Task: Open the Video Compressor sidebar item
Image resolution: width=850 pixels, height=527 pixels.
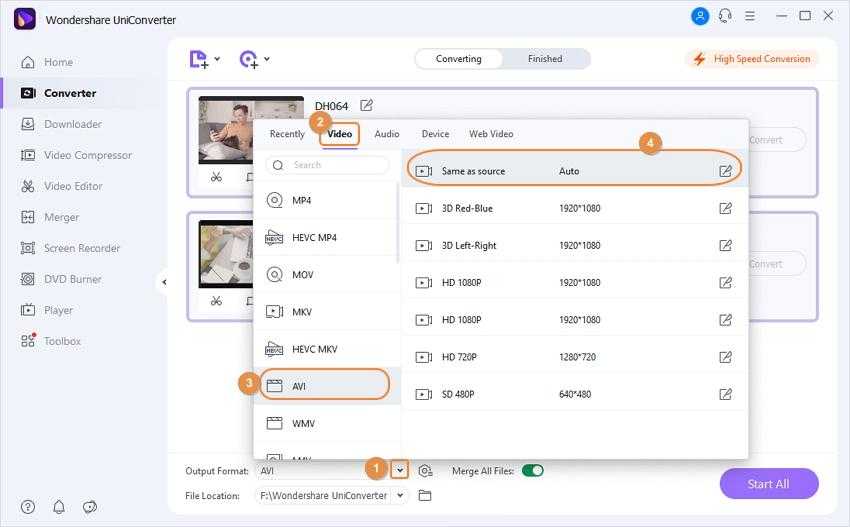Action: [87, 155]
